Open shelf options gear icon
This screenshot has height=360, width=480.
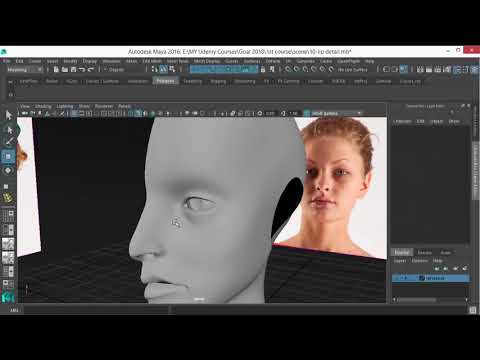click(x=11, y=95)
